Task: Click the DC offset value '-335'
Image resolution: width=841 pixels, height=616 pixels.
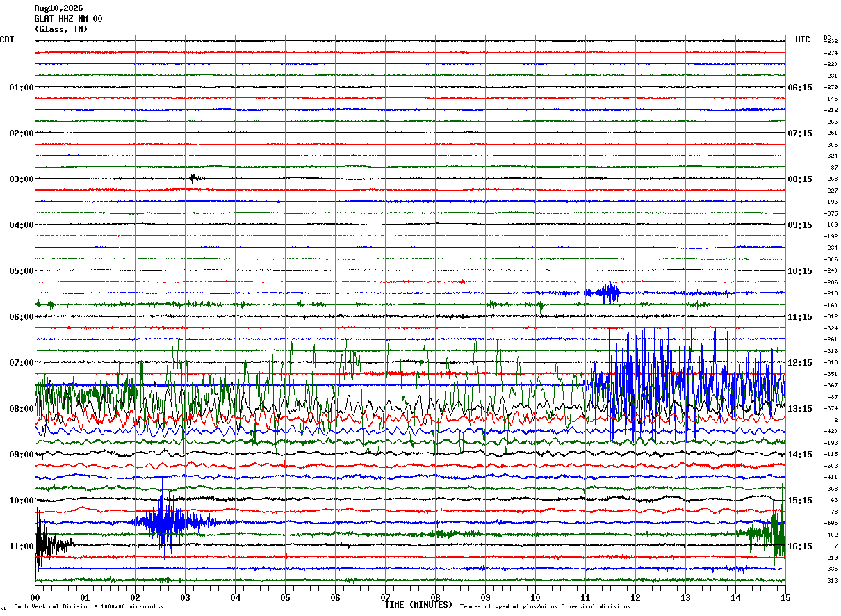Action: (831, 569)
